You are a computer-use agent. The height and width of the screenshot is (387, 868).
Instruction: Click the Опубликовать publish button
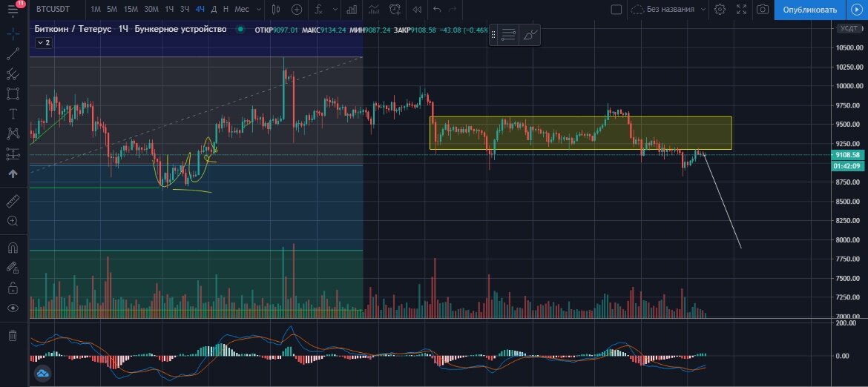pyautogui.click(x=810, y=10)
